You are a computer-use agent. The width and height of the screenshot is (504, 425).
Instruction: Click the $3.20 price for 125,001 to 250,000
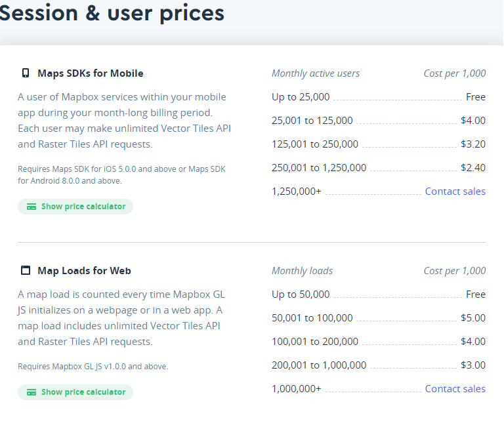[x=472, y=144]
